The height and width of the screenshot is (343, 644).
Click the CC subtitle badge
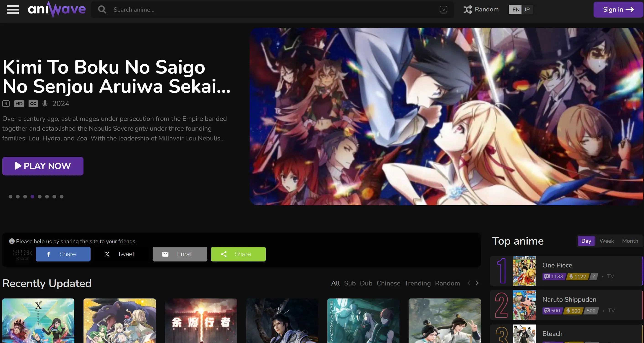point(33,104)
